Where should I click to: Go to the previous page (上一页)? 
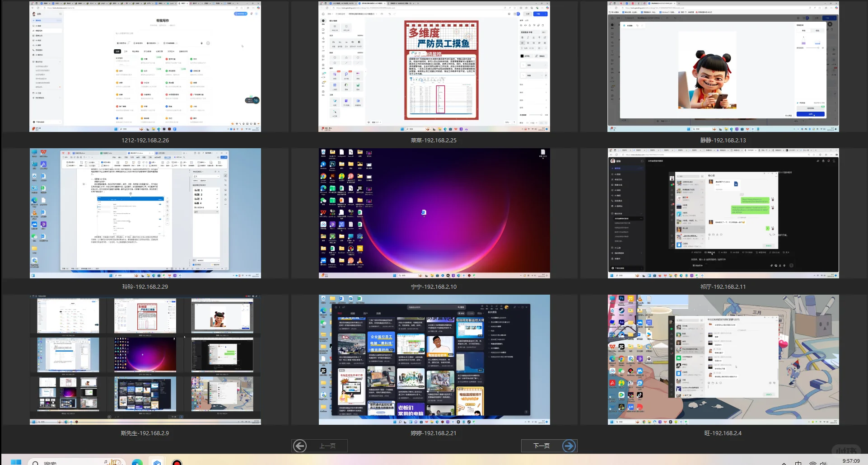320,446
